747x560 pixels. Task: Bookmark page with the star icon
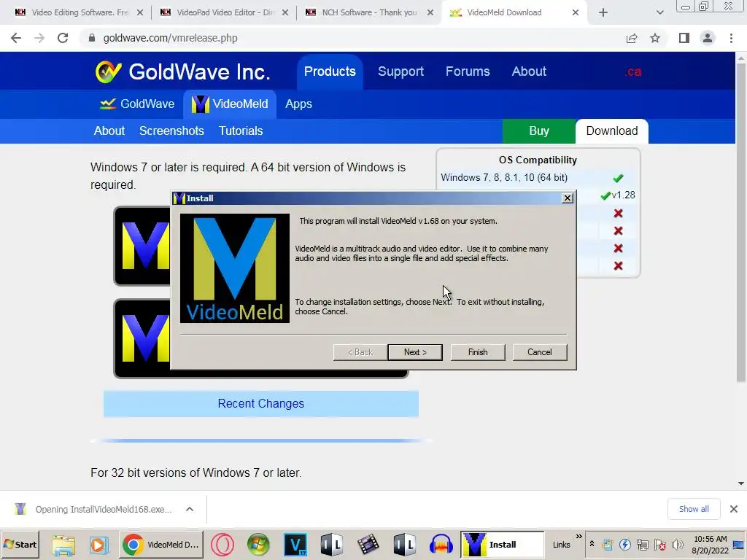pos(655,38)
